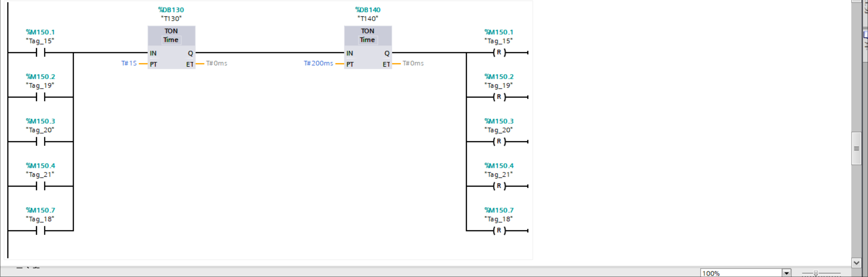This screenshot has width=868, height=277.
Task: Click the zoom slider handle
Action: [x=816, y=273]
